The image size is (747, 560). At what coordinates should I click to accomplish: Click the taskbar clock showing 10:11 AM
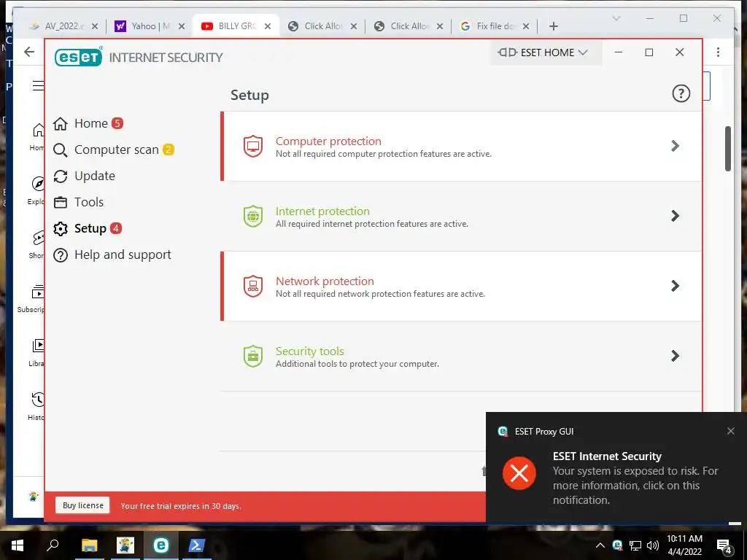point(684,545)
